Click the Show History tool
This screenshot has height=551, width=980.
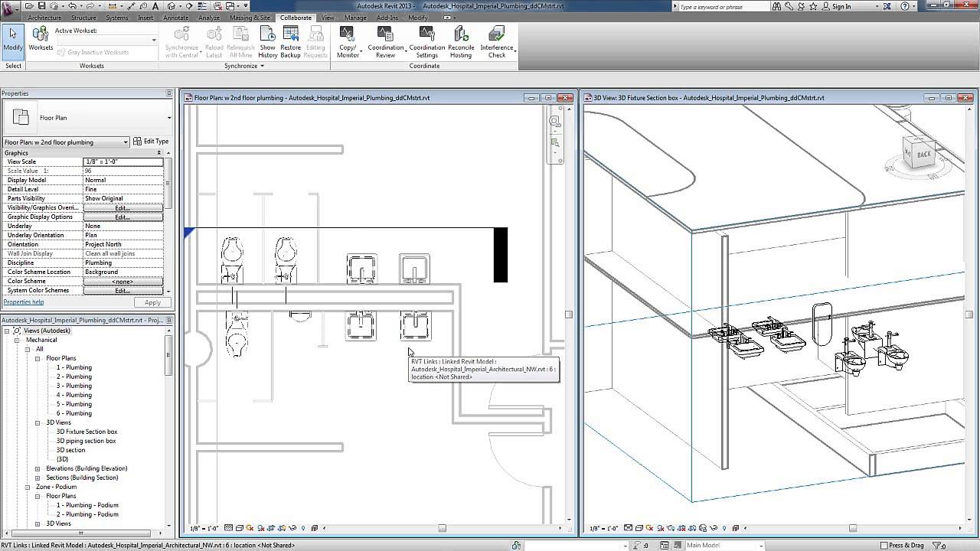(267, 40)
